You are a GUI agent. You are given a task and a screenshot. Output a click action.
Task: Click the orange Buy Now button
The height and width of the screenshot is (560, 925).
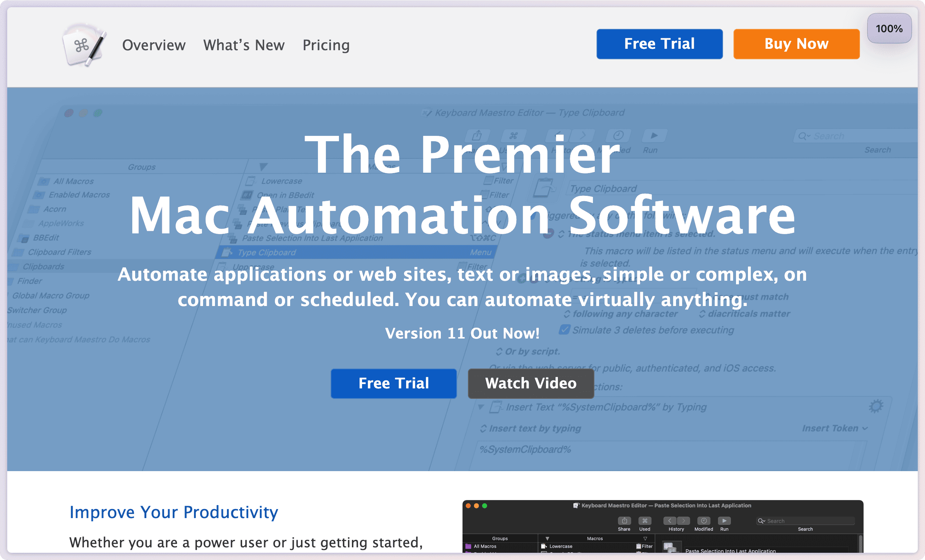[796, 44]
